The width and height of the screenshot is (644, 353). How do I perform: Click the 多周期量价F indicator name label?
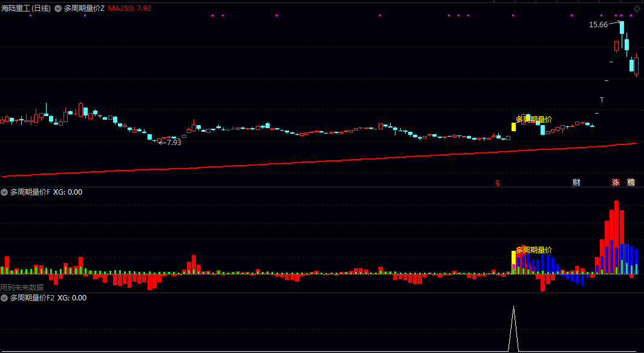point(30,192)
